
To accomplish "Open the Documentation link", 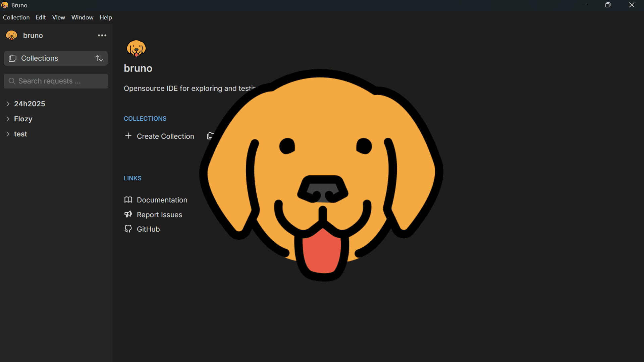I will pyautogui.click(x=162, y=200).
